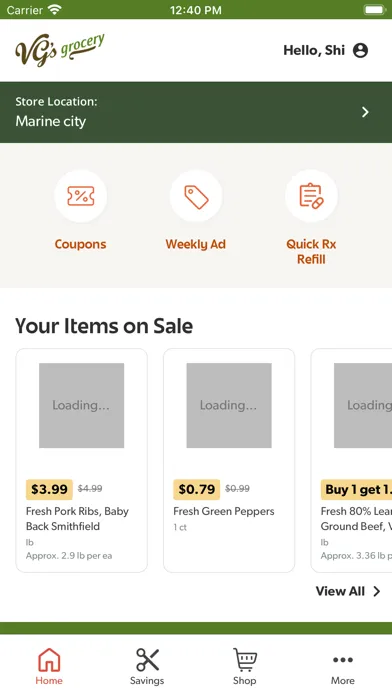The height and width of the screenshot is (696, 392).
Task: Open the user profile avatar icon
Action: 360,51
